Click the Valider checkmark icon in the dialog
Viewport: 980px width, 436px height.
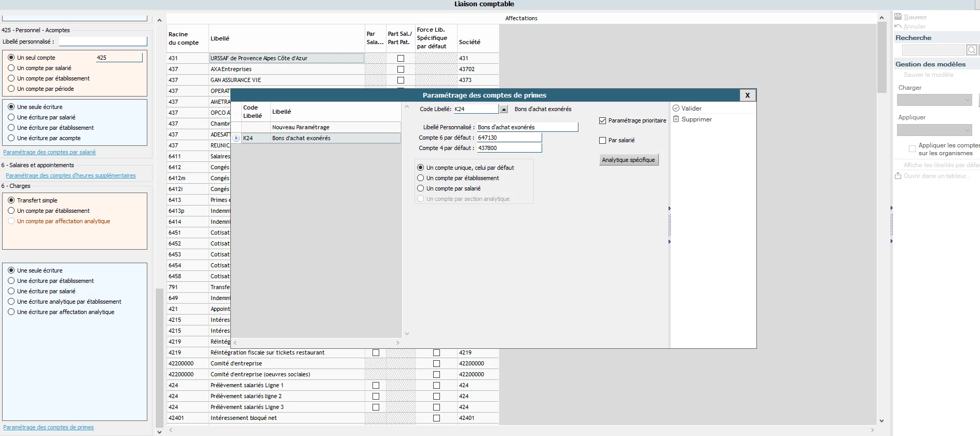tap(676, 108)
